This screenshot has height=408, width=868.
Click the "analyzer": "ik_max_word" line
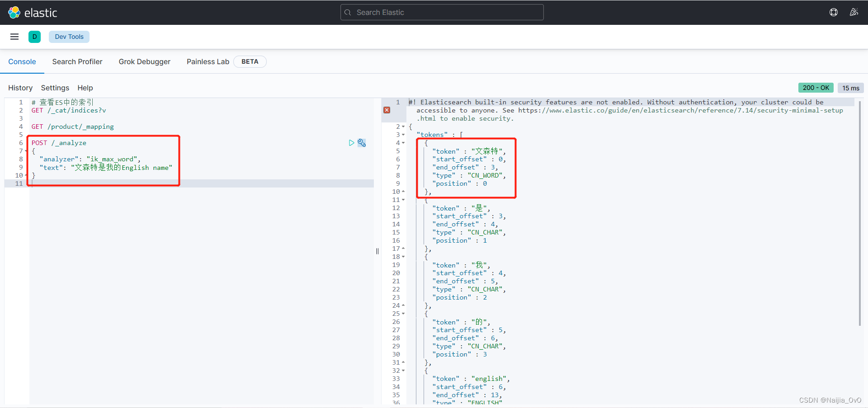point(90,159)
